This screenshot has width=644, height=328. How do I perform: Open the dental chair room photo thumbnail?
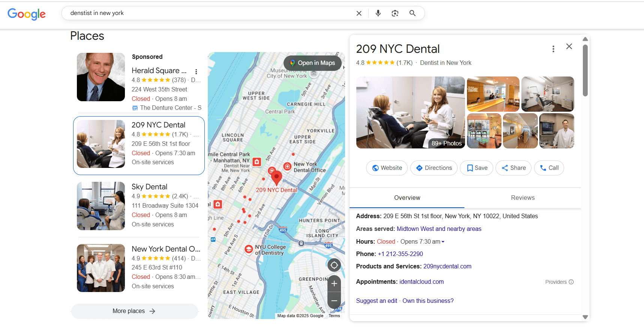(x=548, y=94)
